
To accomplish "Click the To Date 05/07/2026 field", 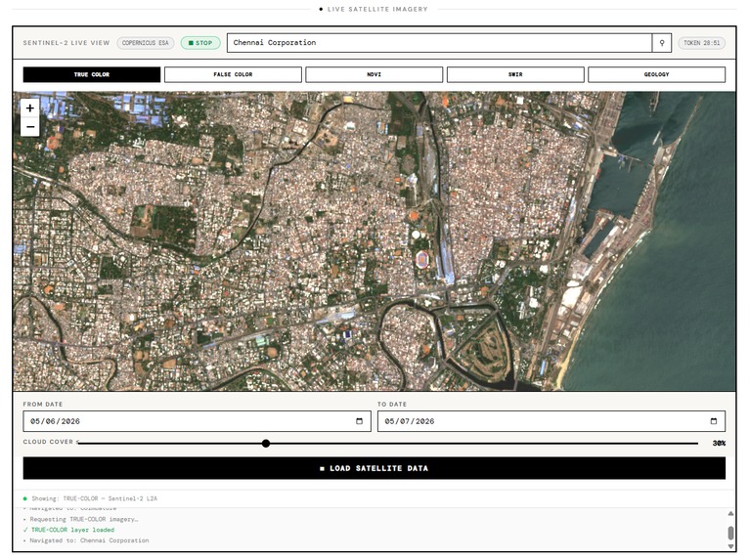I will pyautogui.click(x=551, y=421).
